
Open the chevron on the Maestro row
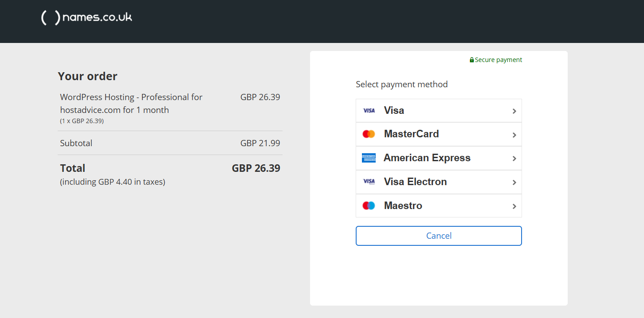514,206
